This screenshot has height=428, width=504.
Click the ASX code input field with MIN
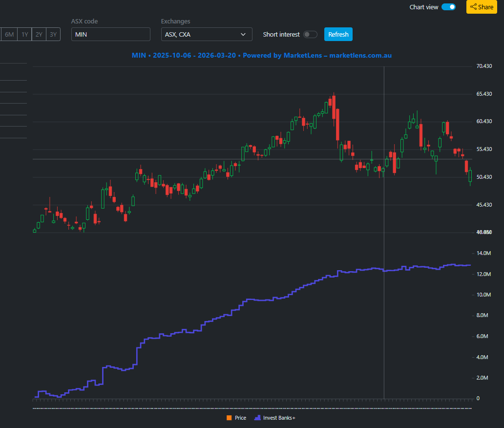[x=110, y=34]
